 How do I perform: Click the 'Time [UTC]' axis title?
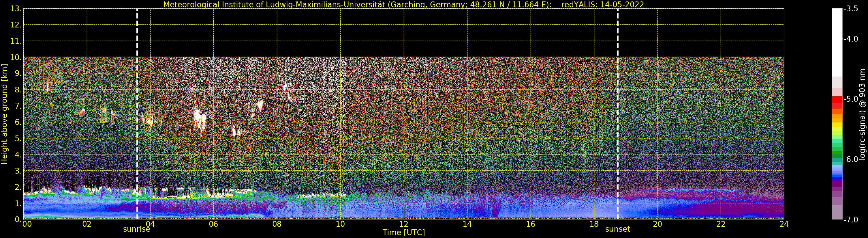tap(404, 233)
